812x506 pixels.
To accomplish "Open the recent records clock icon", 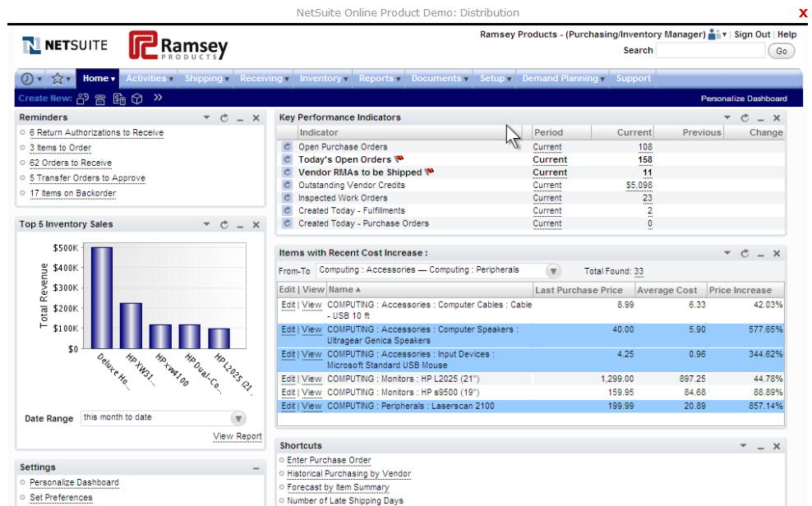I will click(x=27, y=79).
